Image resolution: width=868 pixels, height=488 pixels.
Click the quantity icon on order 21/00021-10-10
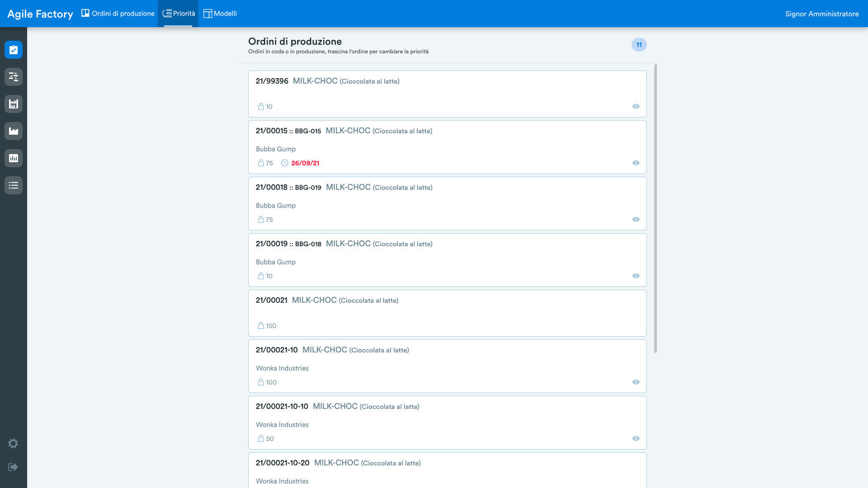pos(261,439)
